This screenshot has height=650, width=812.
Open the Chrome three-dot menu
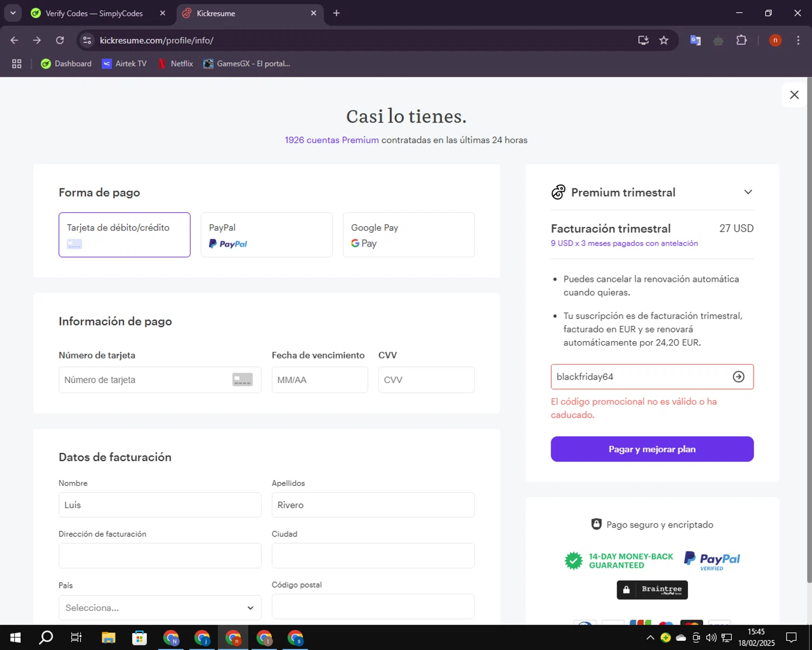click(x=798, y=40)
